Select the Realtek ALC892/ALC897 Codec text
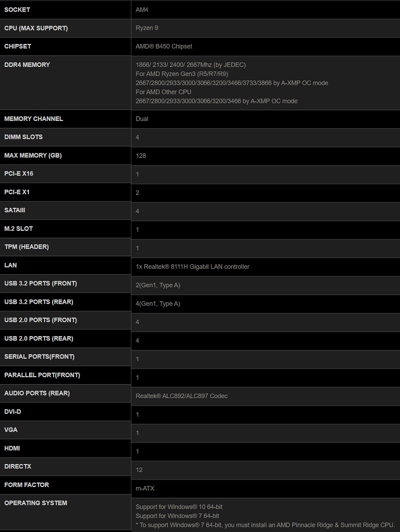The width and height of the screenshot is (400, 532). pos(181,396)
